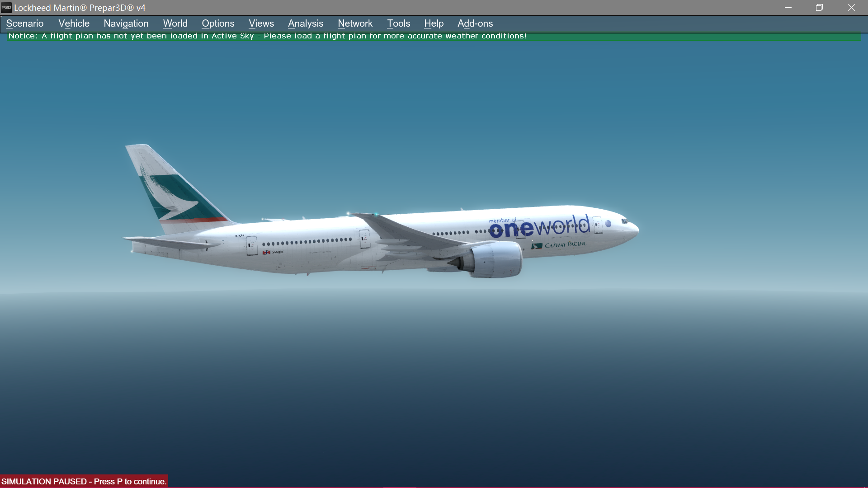Open the Help menu
This screenshot has width=868, height=488.
tap(434, 23)
